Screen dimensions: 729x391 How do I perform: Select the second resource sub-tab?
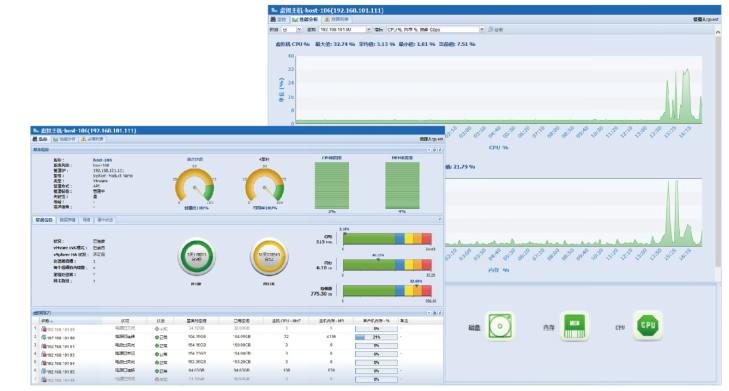click(67, 220)
